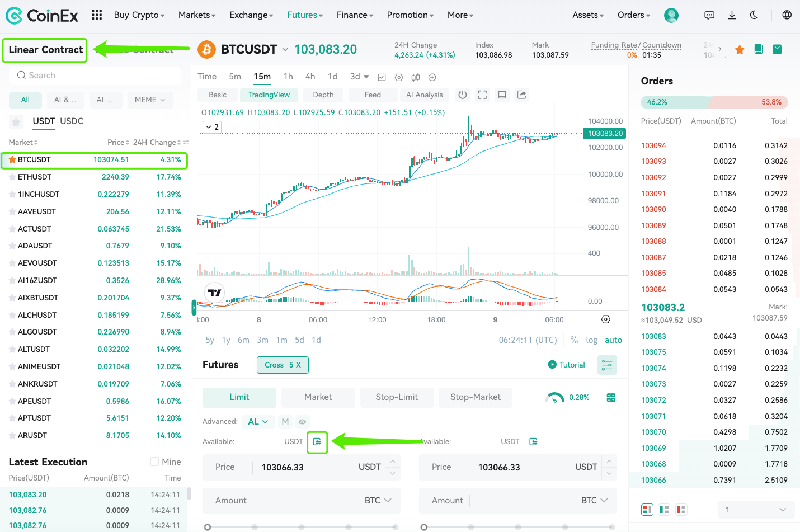The width and height of the screenshot is (800, 532).
Task: Open the futures calculator icon
Action: pos(611,398)
